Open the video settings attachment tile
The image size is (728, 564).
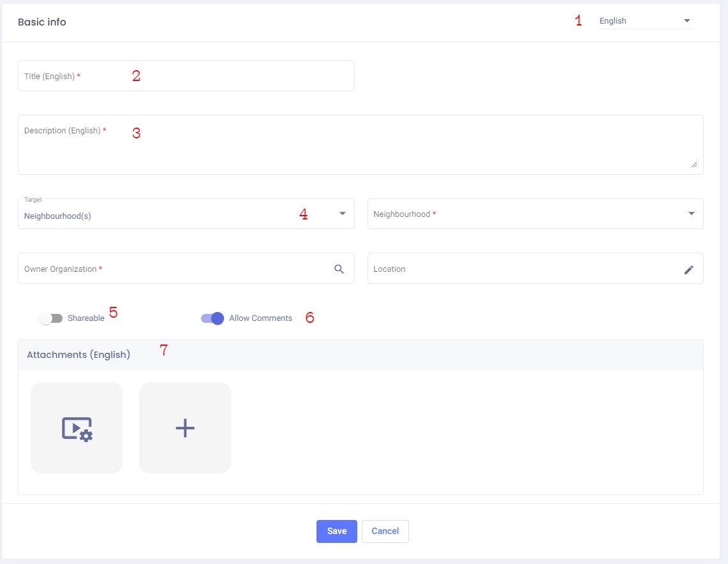pos(77,428)
